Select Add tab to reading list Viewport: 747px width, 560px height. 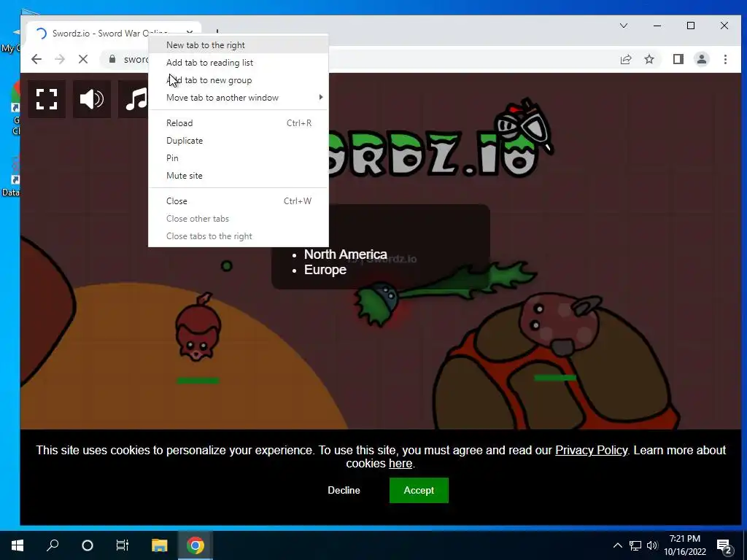click(239, 63)
